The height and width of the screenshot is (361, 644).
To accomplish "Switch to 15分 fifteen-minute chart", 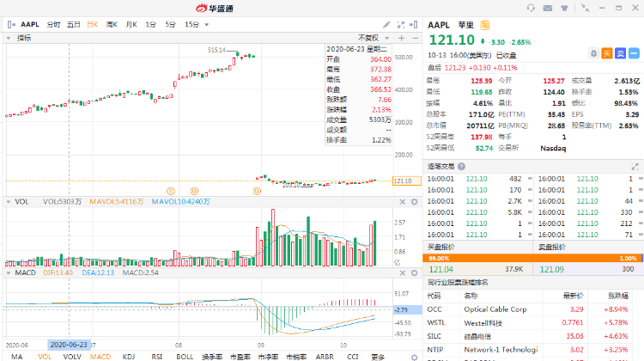I will (x=191, y=25).
